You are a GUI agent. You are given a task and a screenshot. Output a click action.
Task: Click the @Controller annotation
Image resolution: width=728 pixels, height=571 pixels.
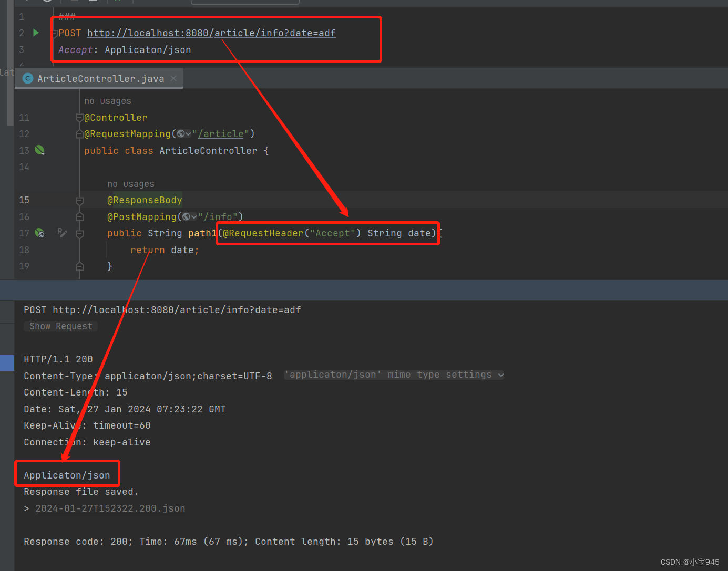pyautogui.click(x=116, y=118)
